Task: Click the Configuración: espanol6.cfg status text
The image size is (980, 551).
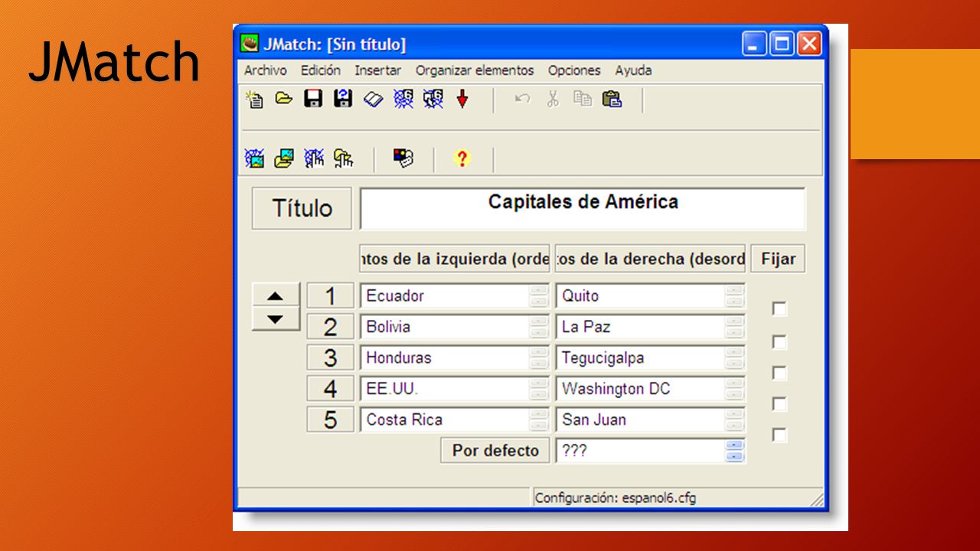Action: [x=616, y=497]
